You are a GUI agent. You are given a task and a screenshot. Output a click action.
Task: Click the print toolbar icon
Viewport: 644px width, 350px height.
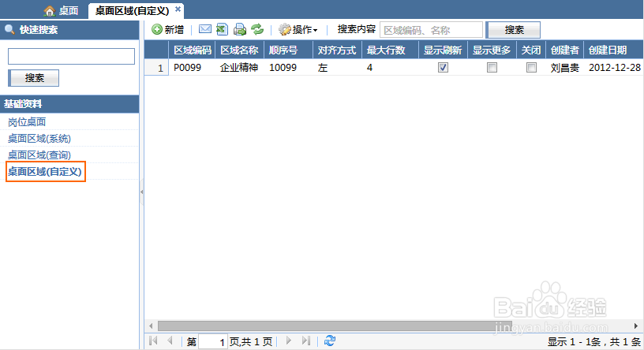pyautogui.click(x=240, y=29)
